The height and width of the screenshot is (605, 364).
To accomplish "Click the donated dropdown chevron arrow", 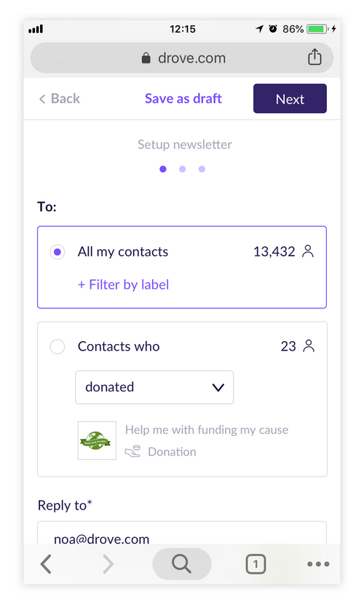I will 218,387.
